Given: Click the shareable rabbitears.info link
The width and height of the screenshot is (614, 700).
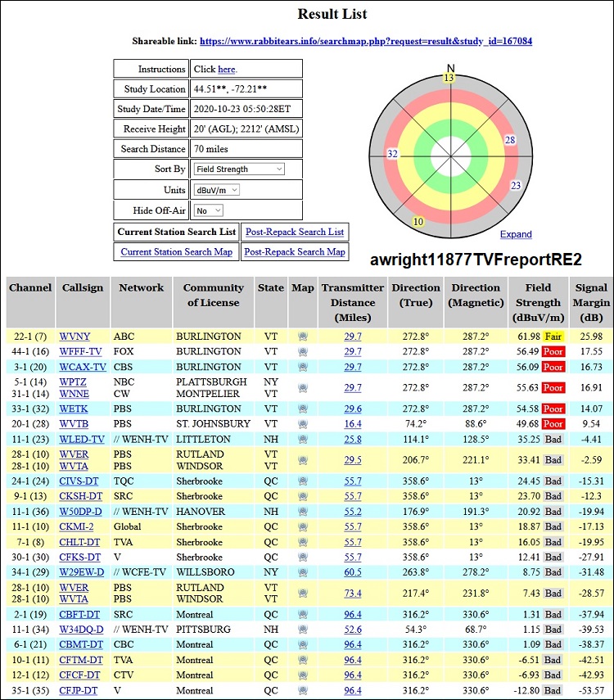Looking at the screenshot, I should [x=366, y=41].
